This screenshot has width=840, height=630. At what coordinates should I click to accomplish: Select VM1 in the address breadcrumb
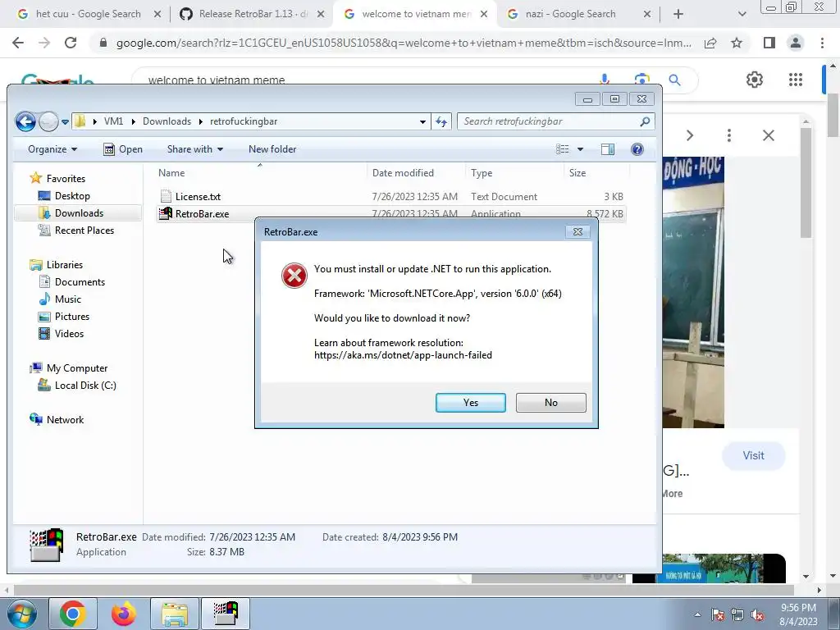tap(113, 121)
